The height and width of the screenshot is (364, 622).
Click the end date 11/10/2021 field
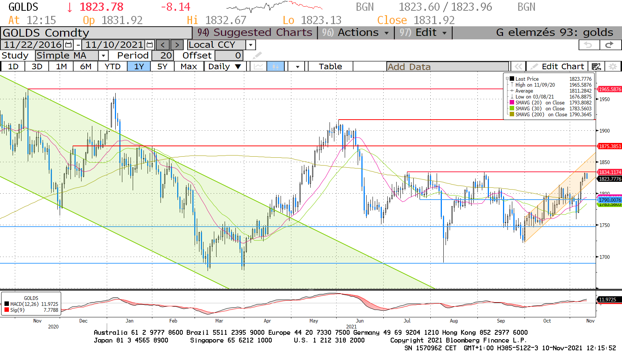(114, 45)
